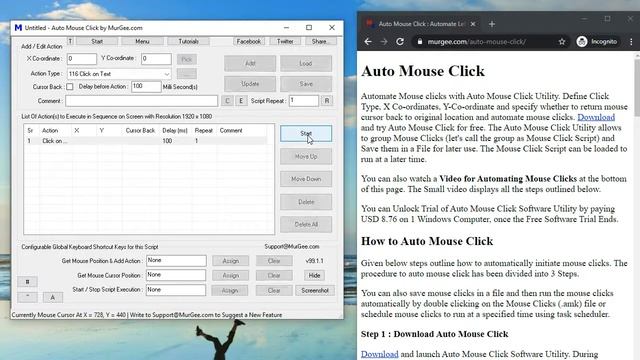The width and height of the screenshot is (640, 360).
Task: Click the Move Up button
Action: tap(306, 156)
